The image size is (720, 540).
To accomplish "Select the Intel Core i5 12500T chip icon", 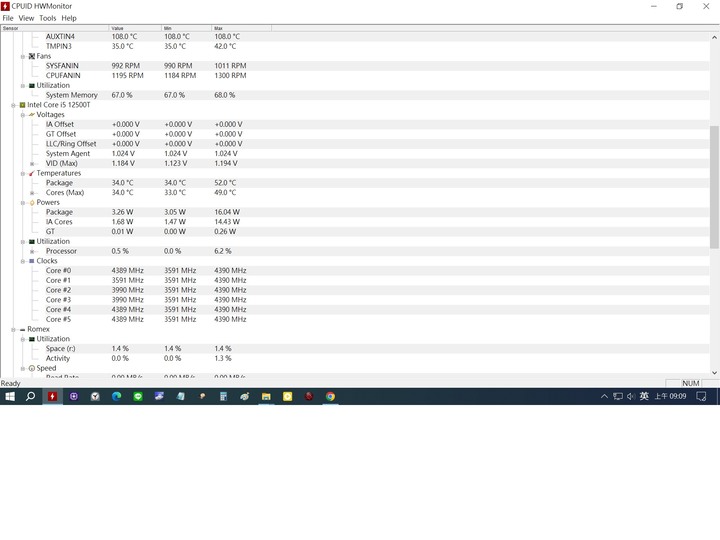I will click(x=22, y=105).
